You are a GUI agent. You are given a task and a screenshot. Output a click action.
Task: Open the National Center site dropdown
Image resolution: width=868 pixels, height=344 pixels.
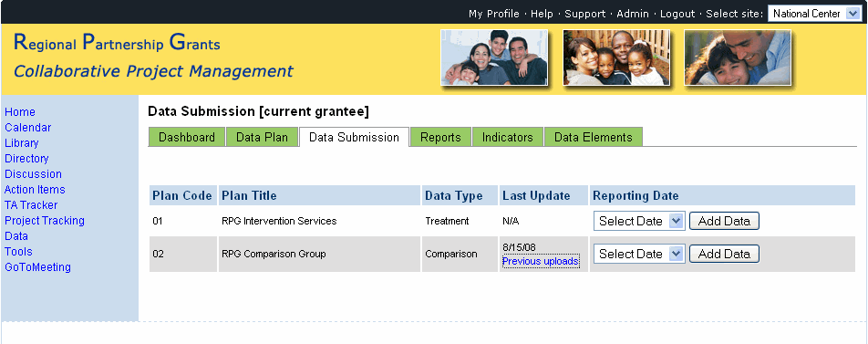tap(814, 14)
